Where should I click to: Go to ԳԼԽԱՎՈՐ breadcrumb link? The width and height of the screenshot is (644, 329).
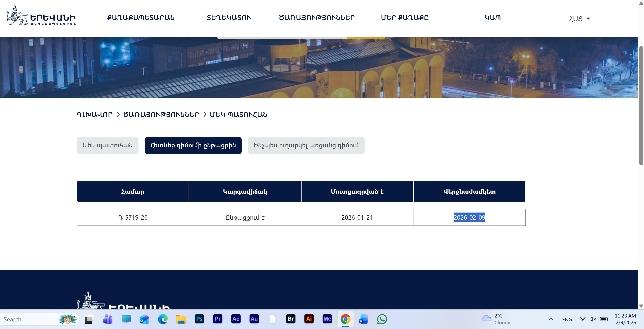click(x=95, y=115)
